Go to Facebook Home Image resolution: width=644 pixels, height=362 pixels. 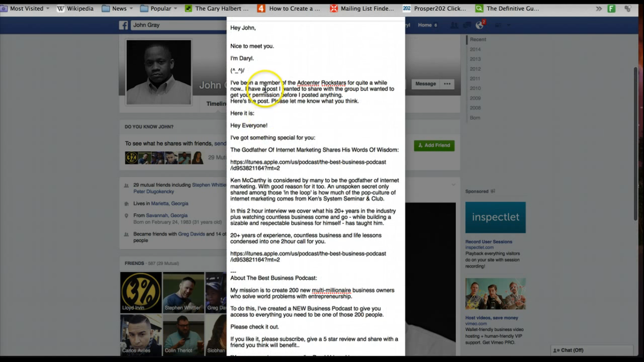pos(425,25)
